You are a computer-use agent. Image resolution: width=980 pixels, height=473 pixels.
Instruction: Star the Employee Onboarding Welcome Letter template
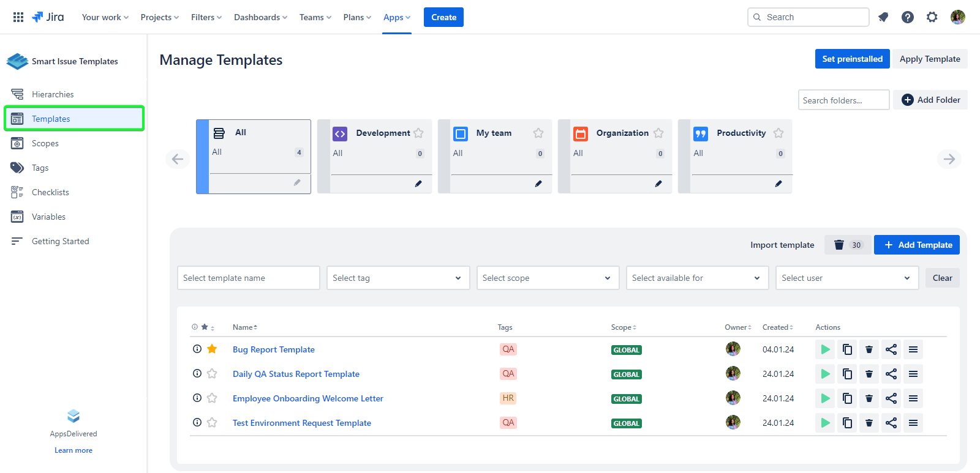tap(212, 398)
